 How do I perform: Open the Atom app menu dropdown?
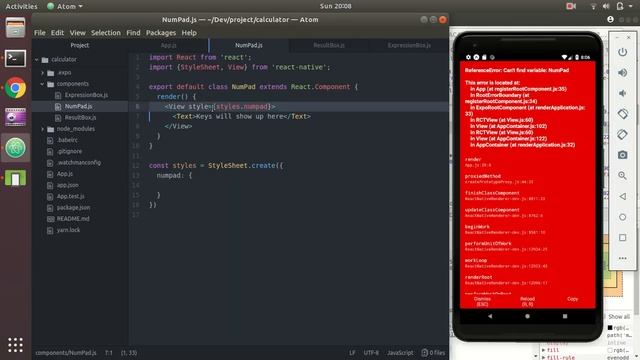(64, 6)
